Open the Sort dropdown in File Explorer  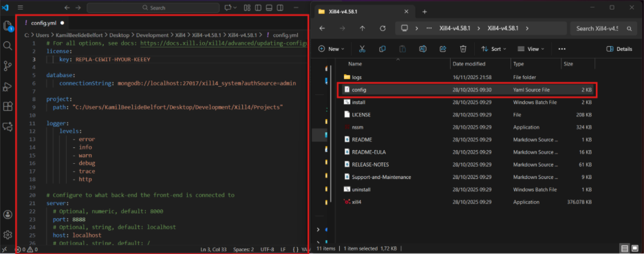[494, 49]
